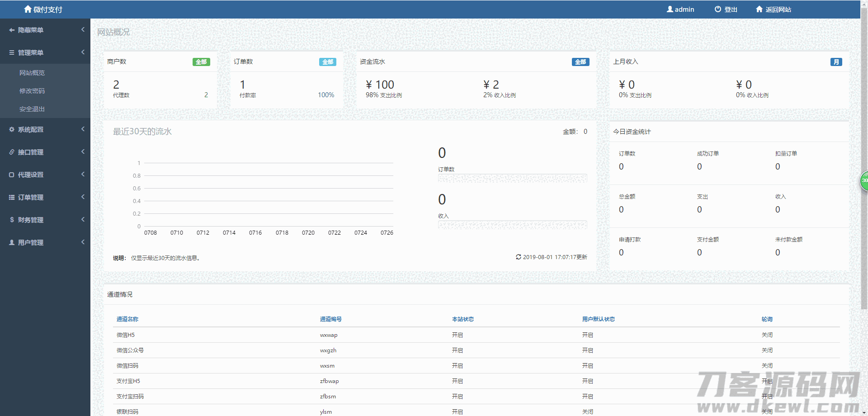This screenshot has height=416, width=868.
Task: Click the 返回网站 house icon
Action: click(x=759, y=9)
